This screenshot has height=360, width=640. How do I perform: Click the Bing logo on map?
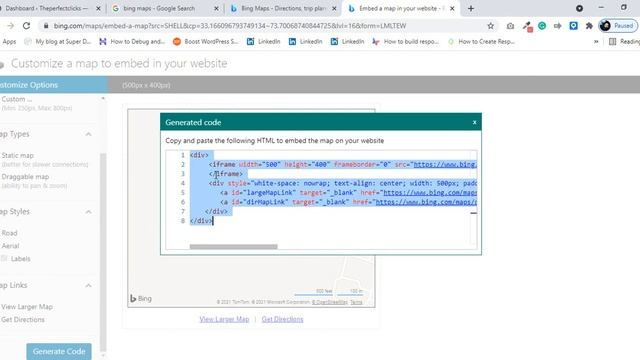coord(141,298)
